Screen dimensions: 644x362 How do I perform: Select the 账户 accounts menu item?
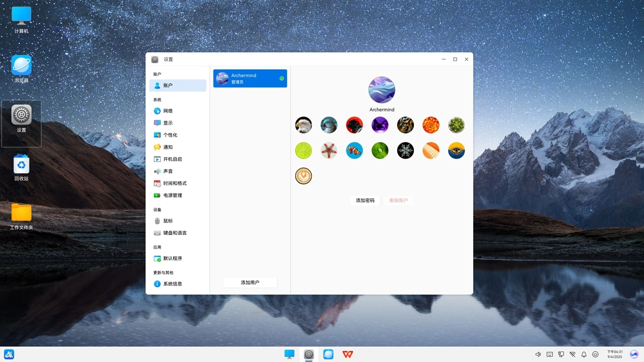click(178, 85)
